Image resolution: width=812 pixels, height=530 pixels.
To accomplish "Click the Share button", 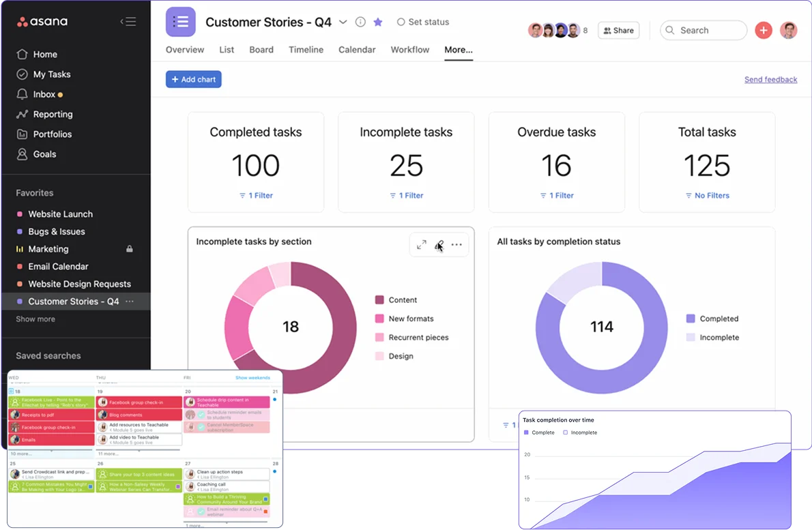I will click(618, 31).
